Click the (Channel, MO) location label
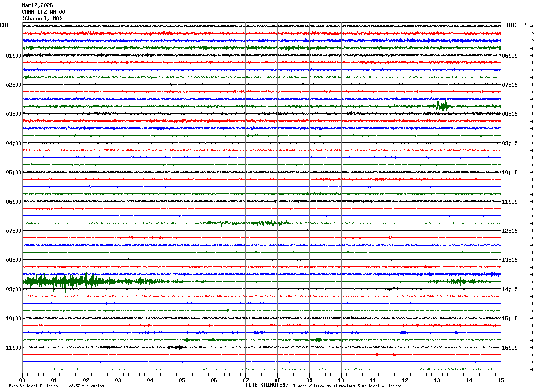Image resolution: width=536 pixels, height=392 pixels. (x=42, y=19)
